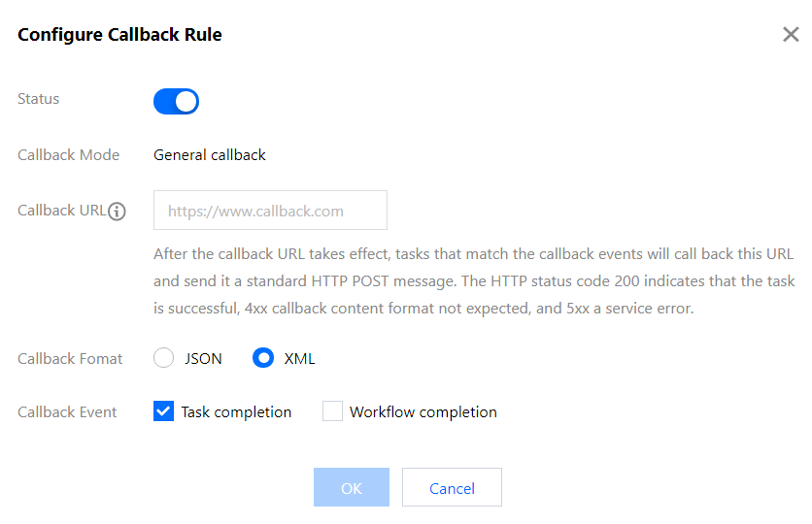Click the "JSON" format label text
Screen dimensions: 812x524
[203, 359]
